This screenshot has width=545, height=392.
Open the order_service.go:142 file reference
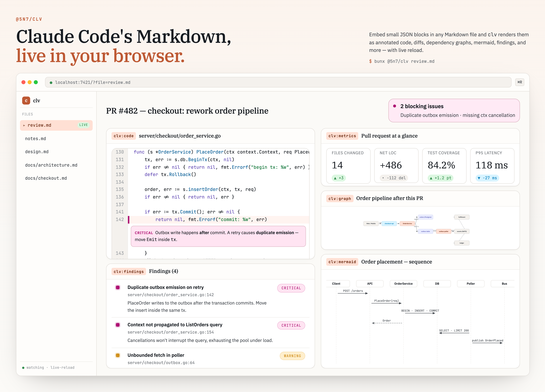pos(171,295)
